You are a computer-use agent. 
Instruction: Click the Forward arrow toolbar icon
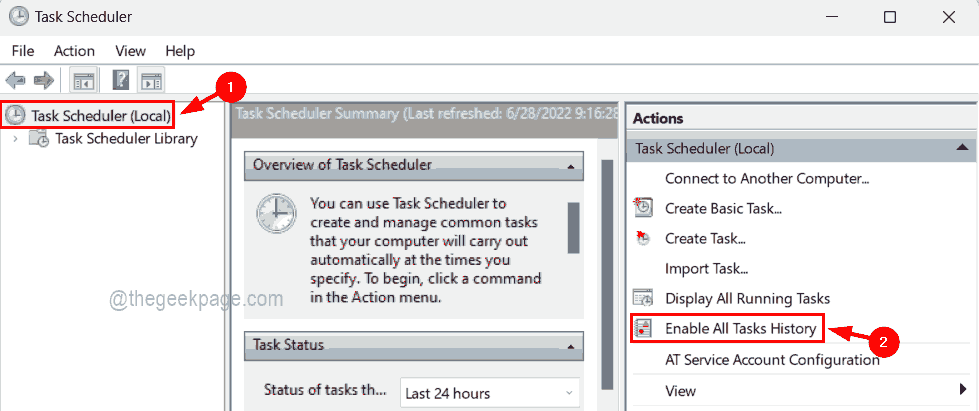43,80
